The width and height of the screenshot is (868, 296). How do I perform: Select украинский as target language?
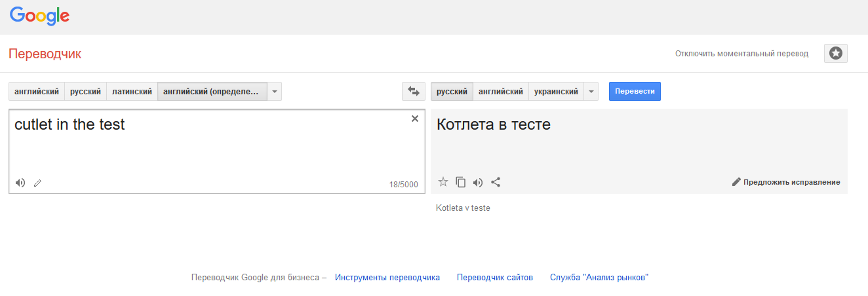tap(556, 92)
